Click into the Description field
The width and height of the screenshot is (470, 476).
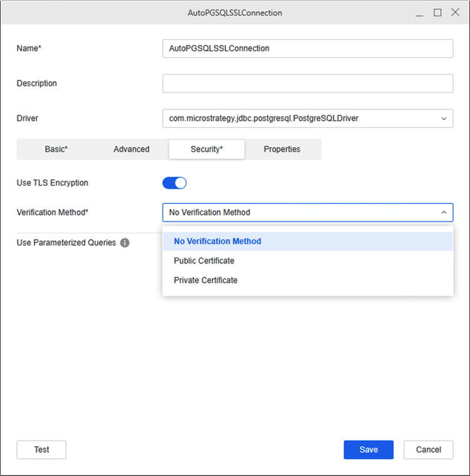click(307, 83)
